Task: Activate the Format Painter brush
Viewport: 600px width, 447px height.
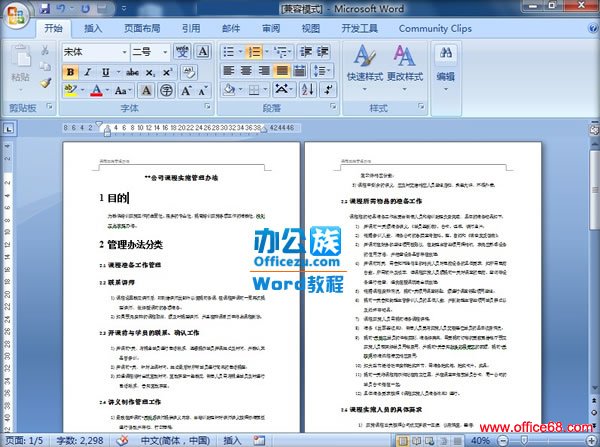Action: click(x=45, y=83)
